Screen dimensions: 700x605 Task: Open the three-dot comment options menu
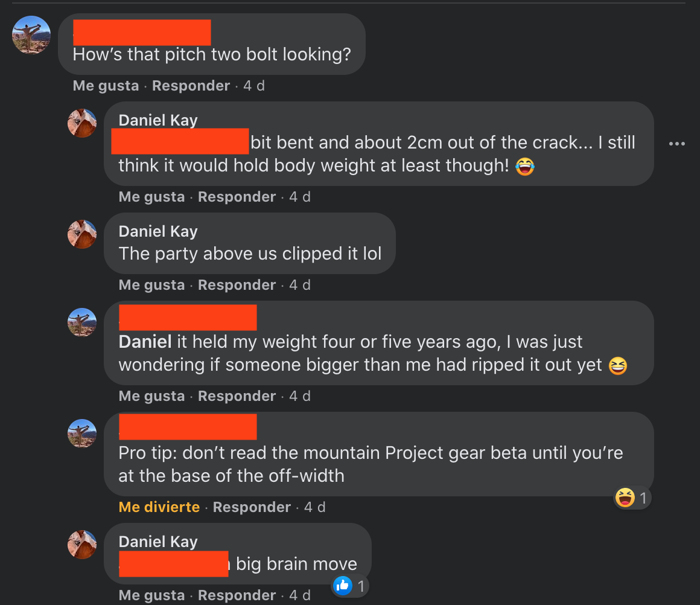677,144
